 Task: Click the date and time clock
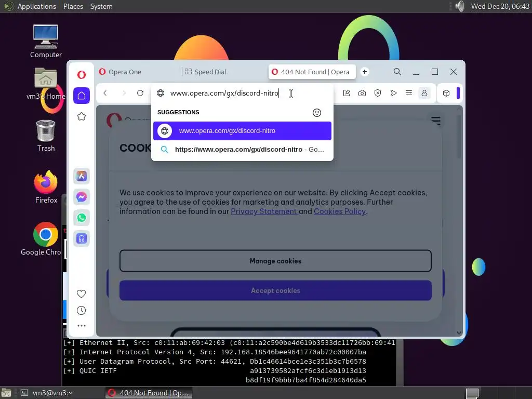[500, 6]
